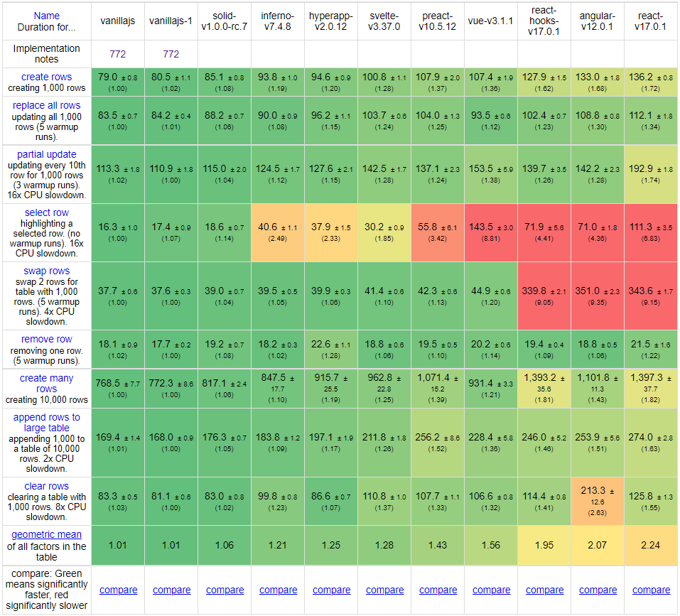The image size is (680, 616).
Task: Click the 'geometric mean' link
Action: tap(46, 534)
